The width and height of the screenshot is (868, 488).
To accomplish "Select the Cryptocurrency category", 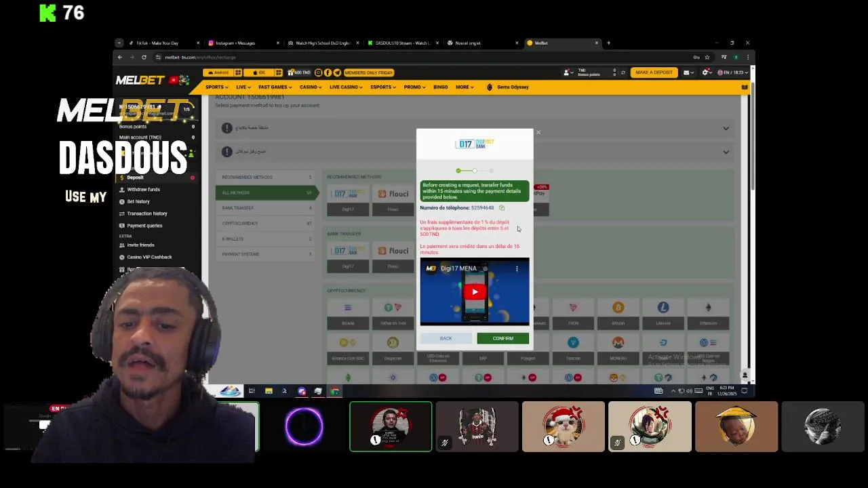I will [267, 223].
